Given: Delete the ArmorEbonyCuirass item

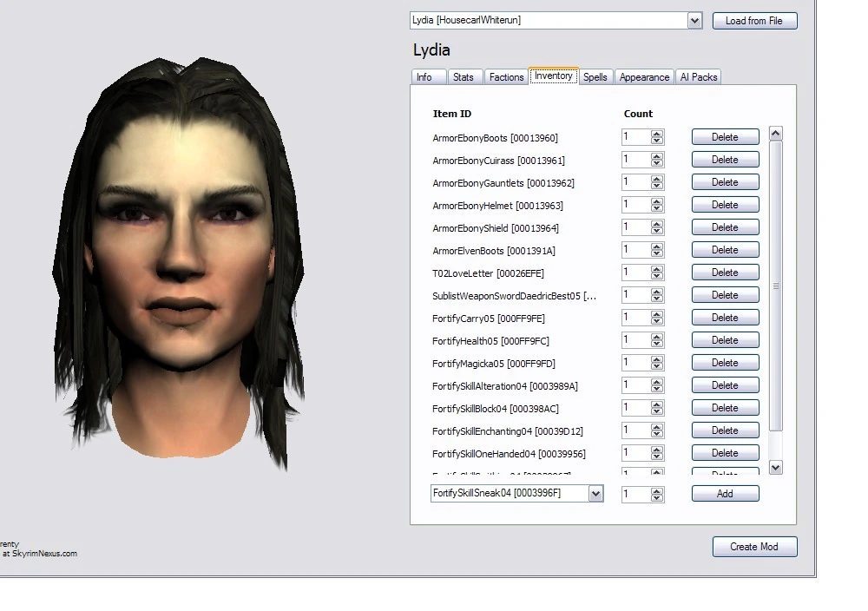Looking at the screenshot, I should coord(725,160).
